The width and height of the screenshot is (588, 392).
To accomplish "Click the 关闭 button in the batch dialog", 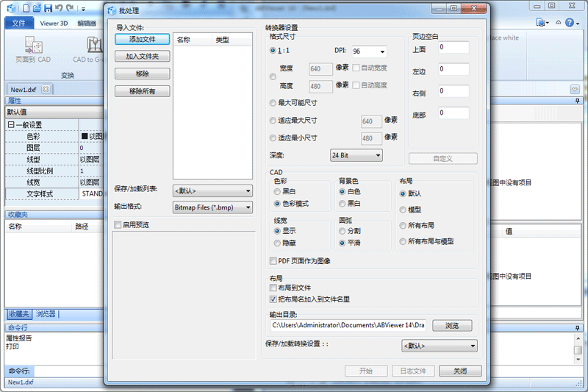I will pos(460,371).
